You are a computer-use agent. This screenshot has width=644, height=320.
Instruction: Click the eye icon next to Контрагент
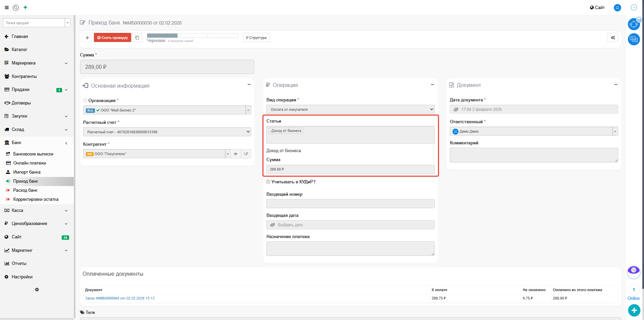point(235,154)
